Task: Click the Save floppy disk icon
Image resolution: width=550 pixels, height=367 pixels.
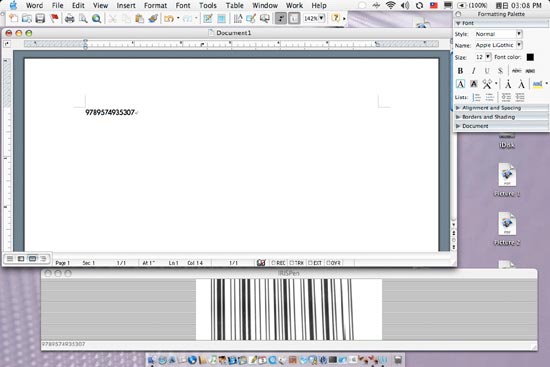Action: [40, 18]
